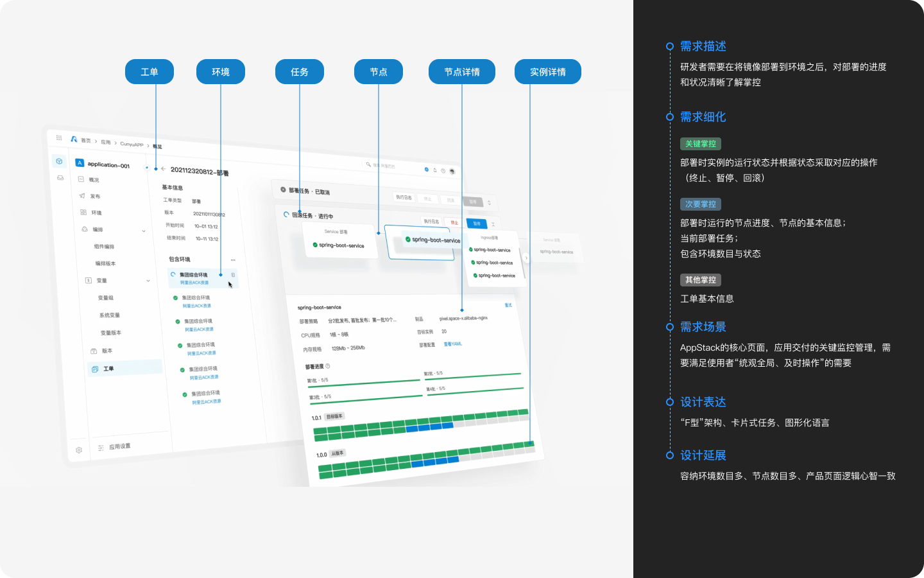924x578 pixels.
Task: Select 变量组 submenu item
Action: [x=106, y=298]
